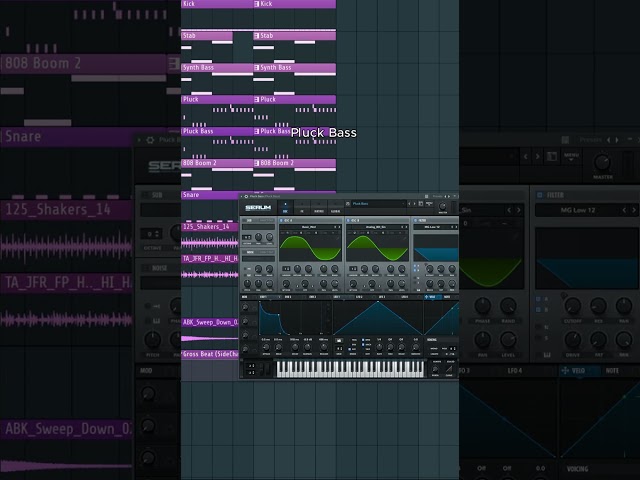Open Serum's MENU dropdown
The height and width of the screenshot is (480, 640).
click(x=429, y=203)
